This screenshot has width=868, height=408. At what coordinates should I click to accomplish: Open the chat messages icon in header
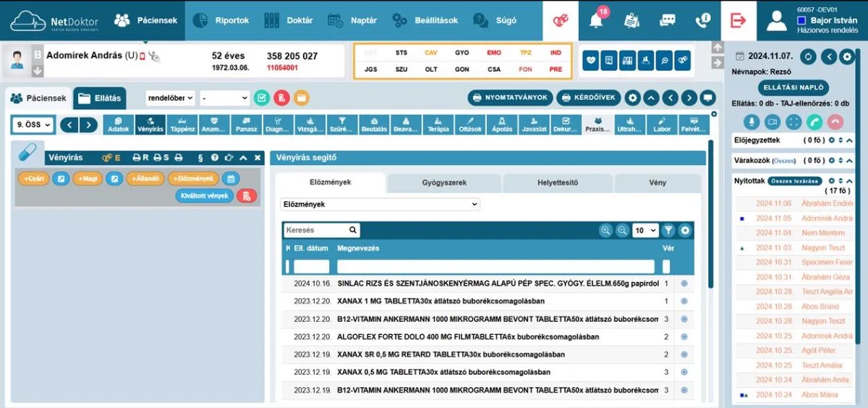(667, 20)
